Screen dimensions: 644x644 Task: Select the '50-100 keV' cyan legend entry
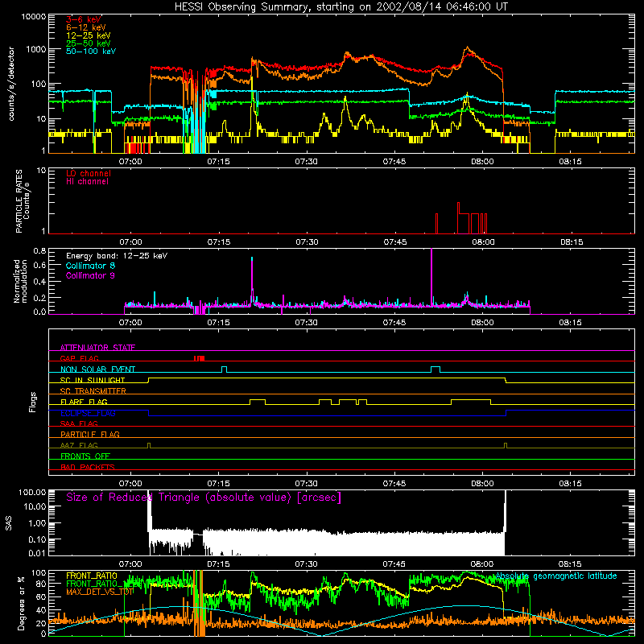(91, 52)
